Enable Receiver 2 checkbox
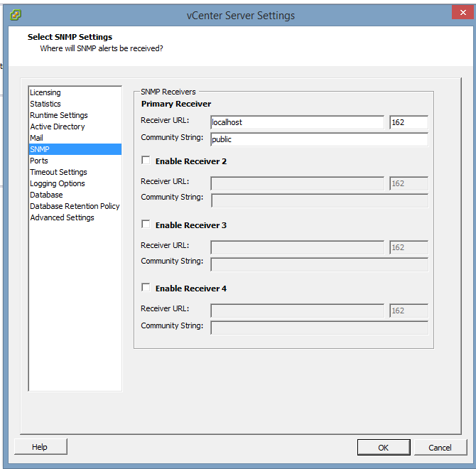476x469 pixels. pos(146,161)
